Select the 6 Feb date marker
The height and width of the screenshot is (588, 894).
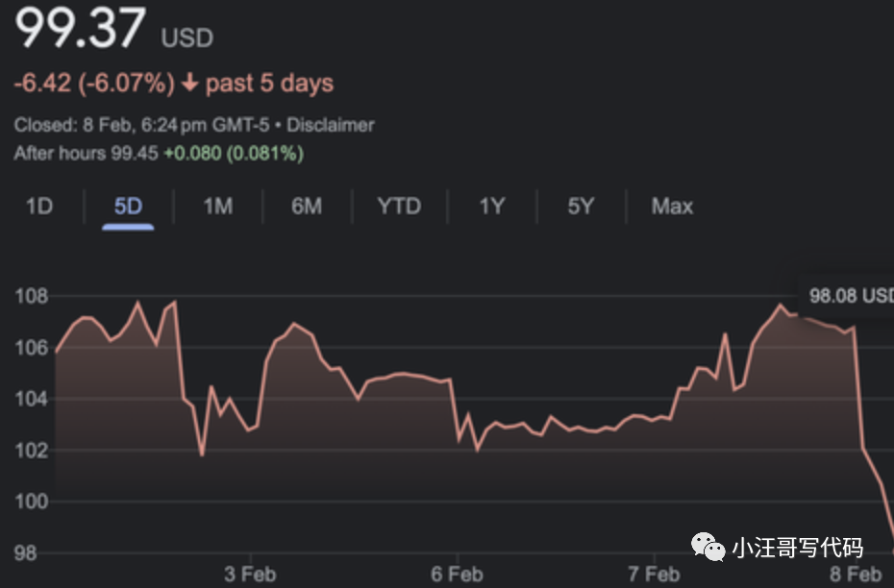pos(457,575)
